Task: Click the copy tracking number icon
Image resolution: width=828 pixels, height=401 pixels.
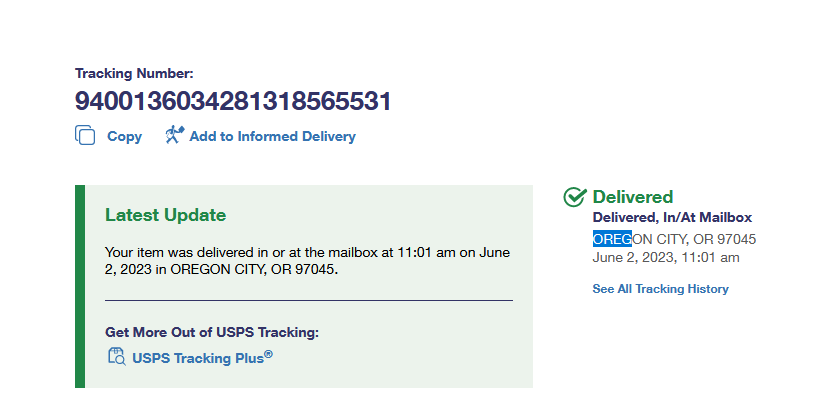Action: pyautogui.click(x=85, y=136)
